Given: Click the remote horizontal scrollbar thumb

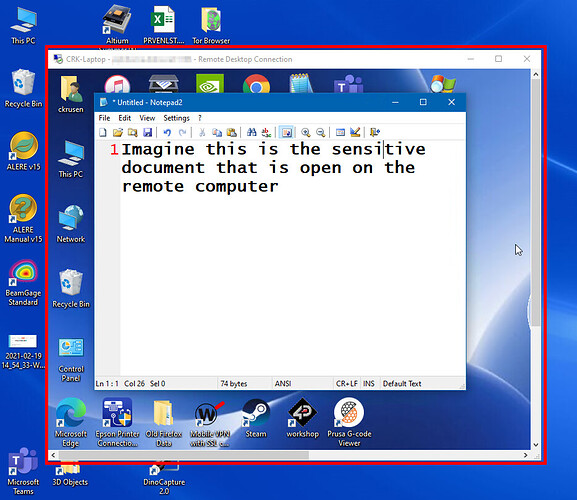Looking at the screenshot, I should pos(184,455).
